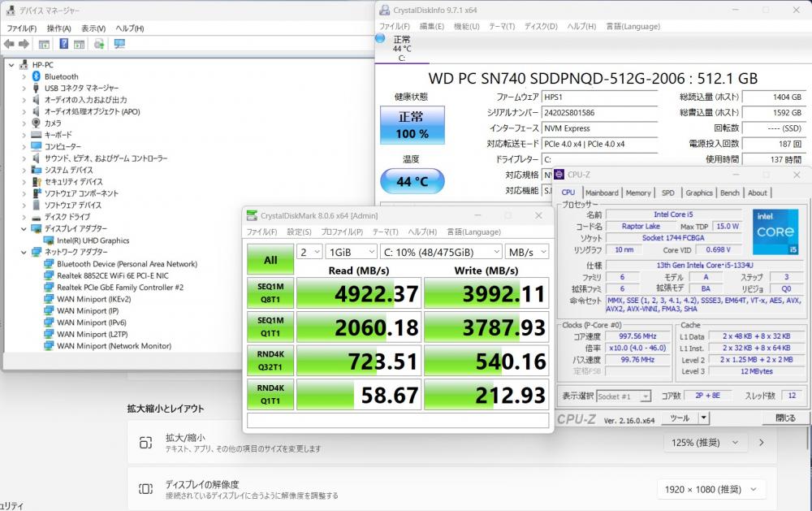This screenshot has height=511, width=812.
Task: Open the MB/s unit dropdown in CrystalDiskMark
Action: pos(525,252)
